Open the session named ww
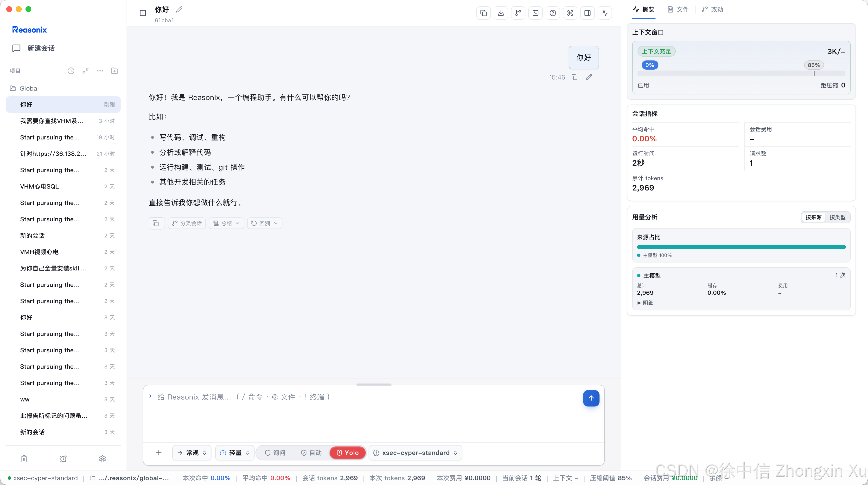868x485 pixels. click(63, 399)
